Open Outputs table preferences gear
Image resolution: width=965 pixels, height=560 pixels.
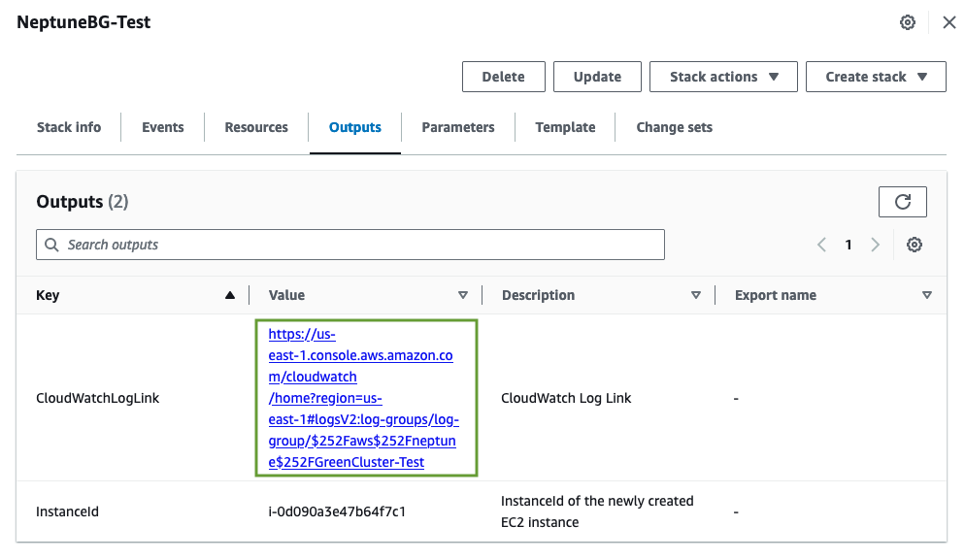(x=914, y=245)
